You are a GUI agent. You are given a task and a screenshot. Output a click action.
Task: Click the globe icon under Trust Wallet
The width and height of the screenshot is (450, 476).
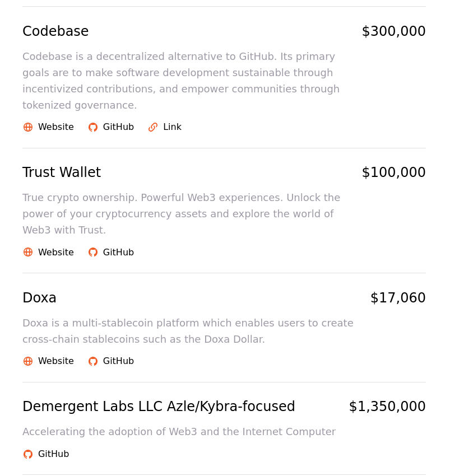(x=28, y=252)
